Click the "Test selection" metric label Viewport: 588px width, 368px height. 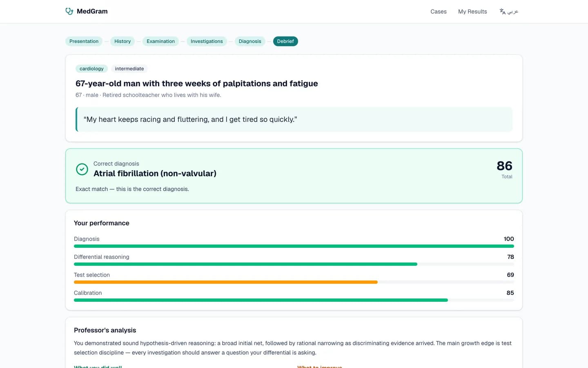(x=92, y=275)
